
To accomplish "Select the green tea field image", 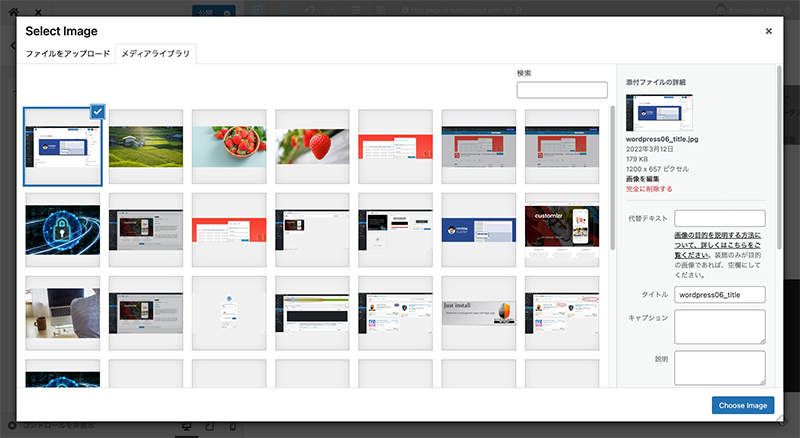I will (x=146, y=146).
